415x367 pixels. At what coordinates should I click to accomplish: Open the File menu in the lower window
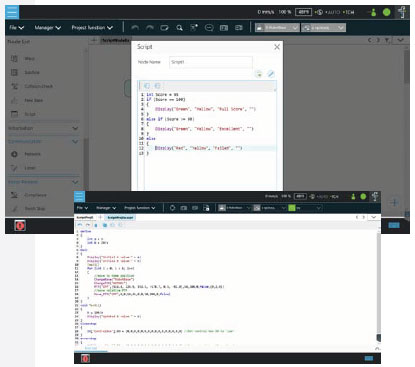(x=82, y=208)
